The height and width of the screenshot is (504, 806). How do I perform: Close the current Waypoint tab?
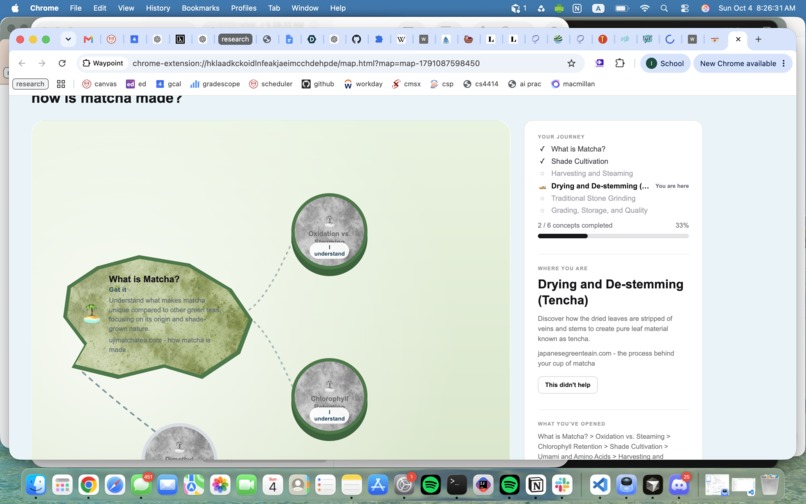[x=738, y=39]
